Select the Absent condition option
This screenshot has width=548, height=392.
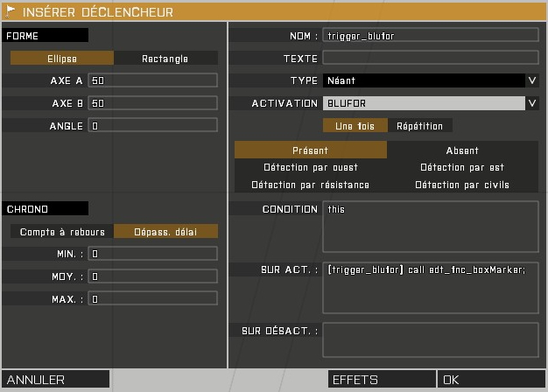point(462,150)
